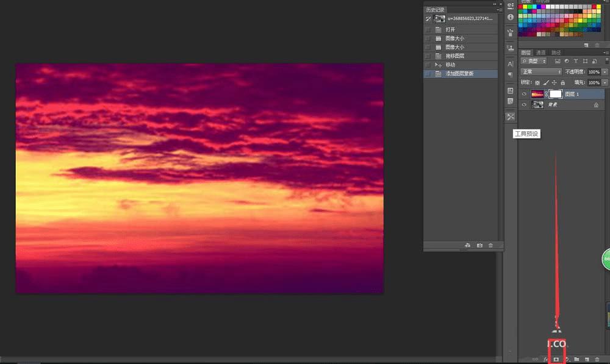Filter layers by shape layers
610x364 pixels.
[585, 61]
